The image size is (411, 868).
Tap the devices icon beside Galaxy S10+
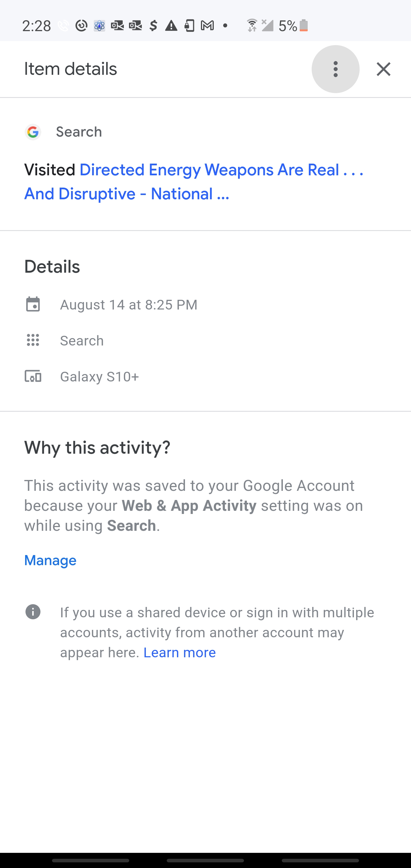pos(33,376)
